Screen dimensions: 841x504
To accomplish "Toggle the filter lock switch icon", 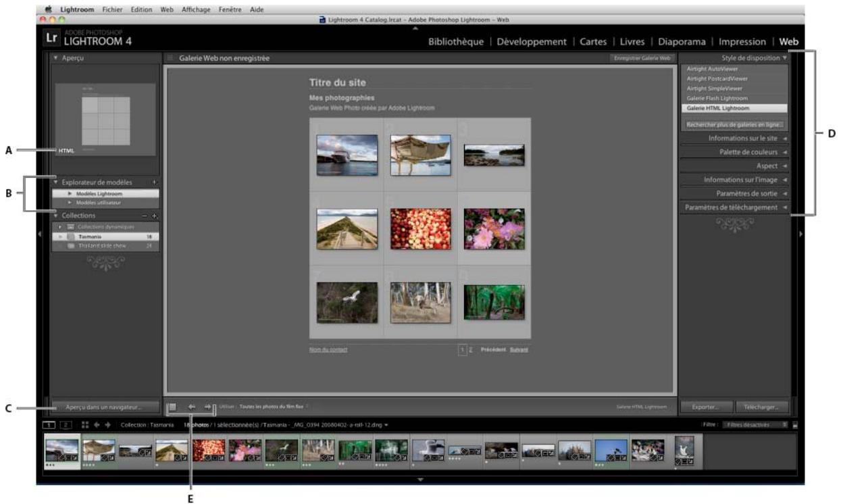I will coord(795,425).
